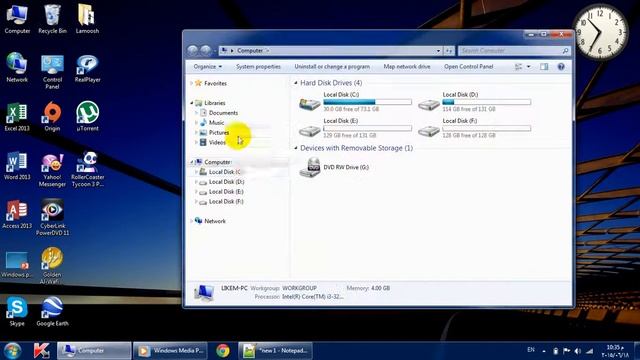Viewport: 640px width, 360px height.
Task: Open the Recycle Bin desktop icon
Action: [x=52, y=19]
